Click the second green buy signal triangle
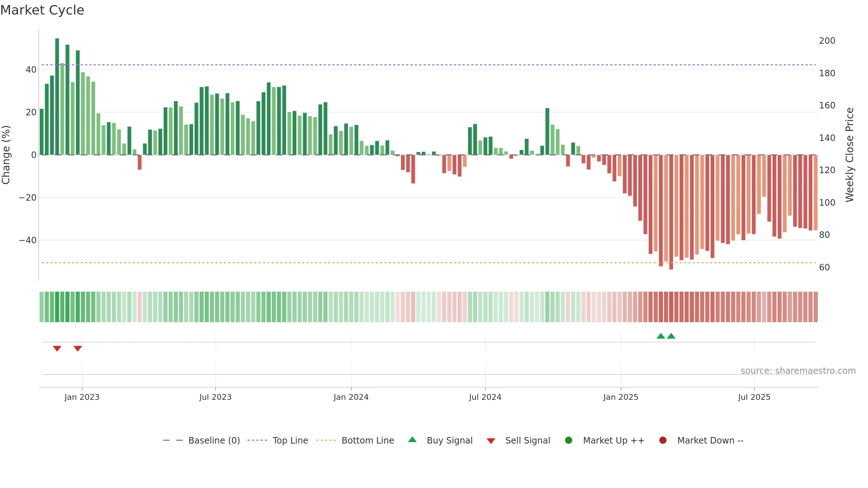This screenshot has width=868, height=488. pyautogui.click(x=671, y=336)
